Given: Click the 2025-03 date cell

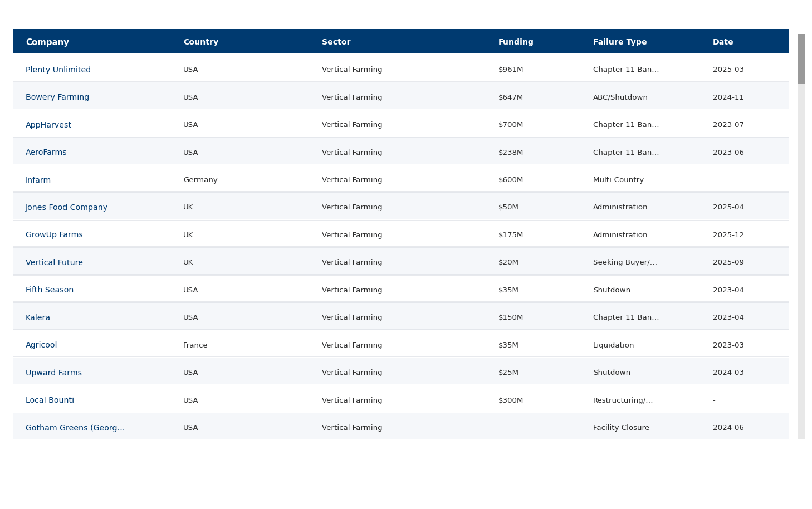Looking at the screenshot, I should [728, 70].
